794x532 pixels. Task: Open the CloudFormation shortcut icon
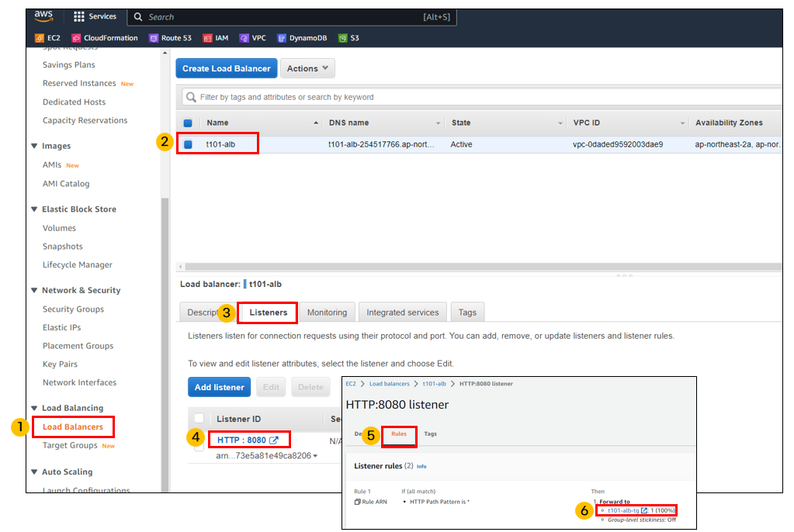pos(76,38)
